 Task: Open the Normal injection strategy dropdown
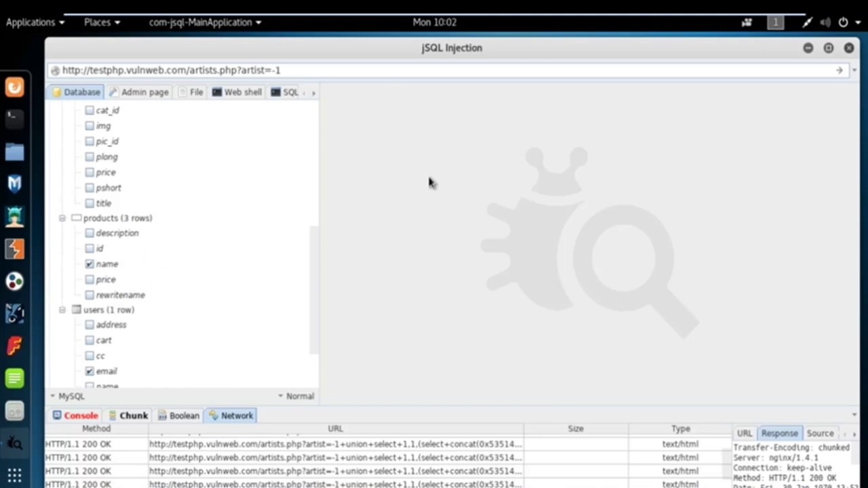coord(296,396)
